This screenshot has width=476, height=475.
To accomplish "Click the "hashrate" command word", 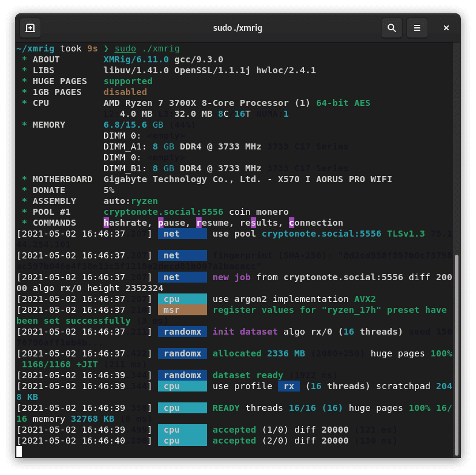I will pyautogui.click(x=125, y=223).
